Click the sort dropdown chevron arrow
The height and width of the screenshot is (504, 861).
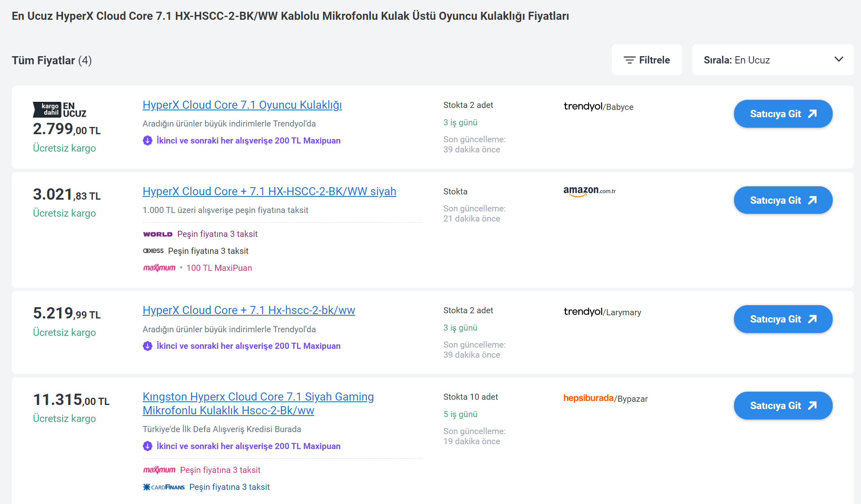tap(839, 59)
